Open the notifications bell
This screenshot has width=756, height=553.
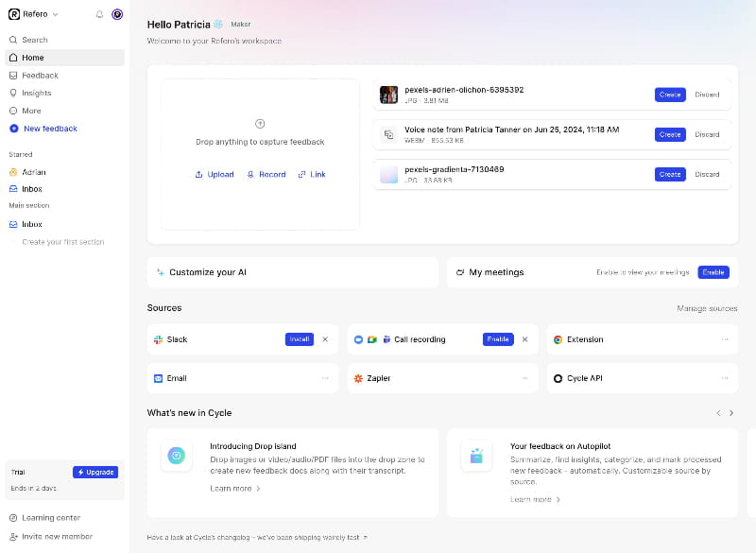98,14
